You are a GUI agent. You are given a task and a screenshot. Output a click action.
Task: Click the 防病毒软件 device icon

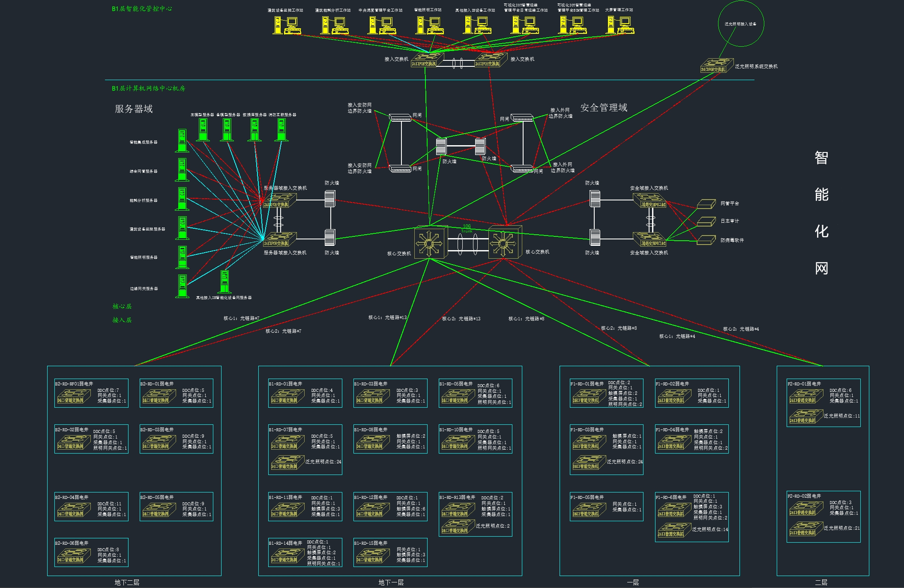(706, 240)
